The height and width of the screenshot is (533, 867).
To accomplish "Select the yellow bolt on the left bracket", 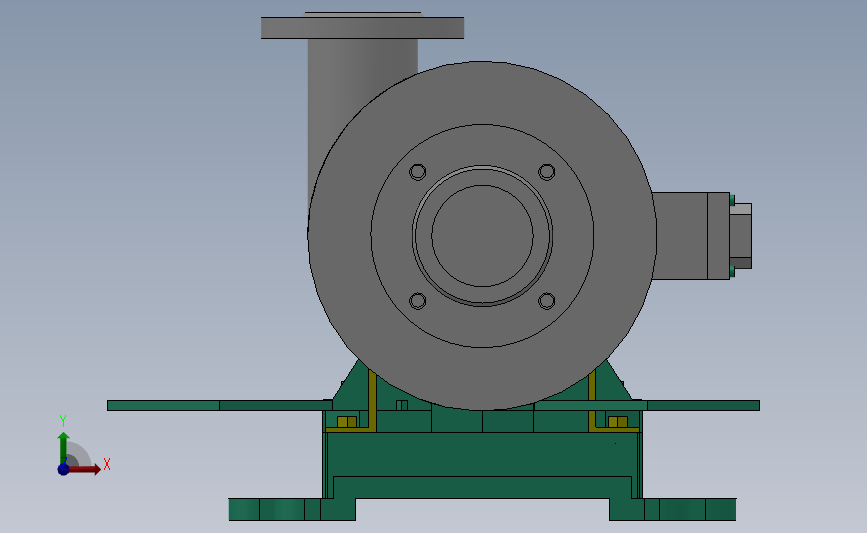I will click(x=347, y=422).
